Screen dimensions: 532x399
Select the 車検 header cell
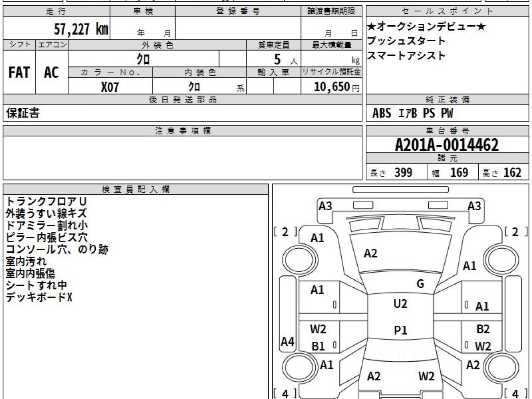click(x=142, y=11)
